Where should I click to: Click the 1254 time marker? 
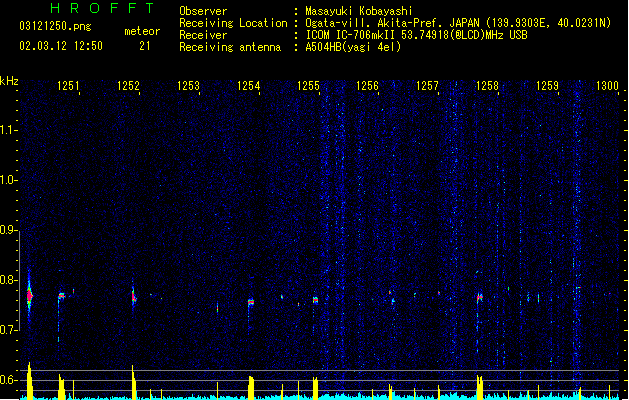point(248,86)
